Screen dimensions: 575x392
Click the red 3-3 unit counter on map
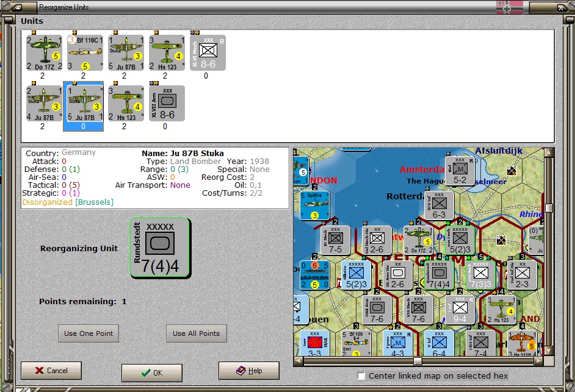[x=314, y=343]
